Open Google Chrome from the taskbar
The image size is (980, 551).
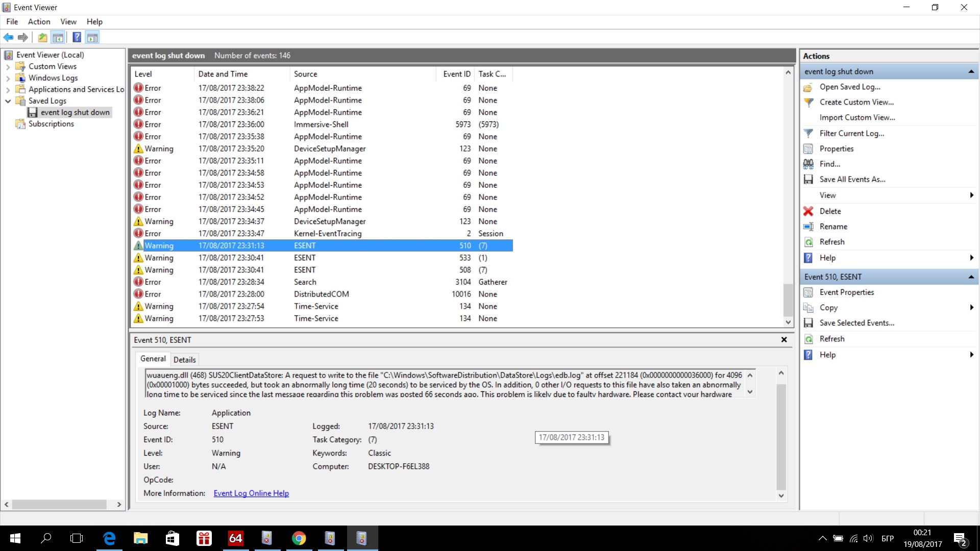[299, 538]
